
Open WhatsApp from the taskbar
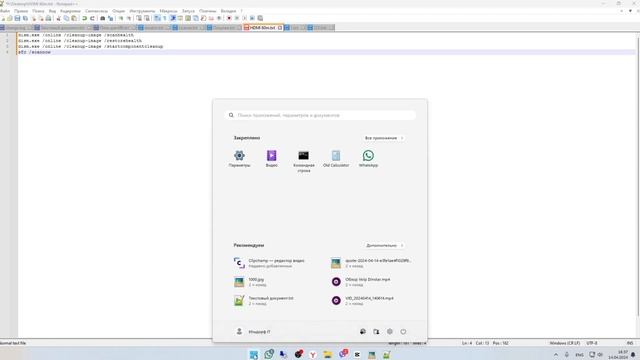point(269,354)
